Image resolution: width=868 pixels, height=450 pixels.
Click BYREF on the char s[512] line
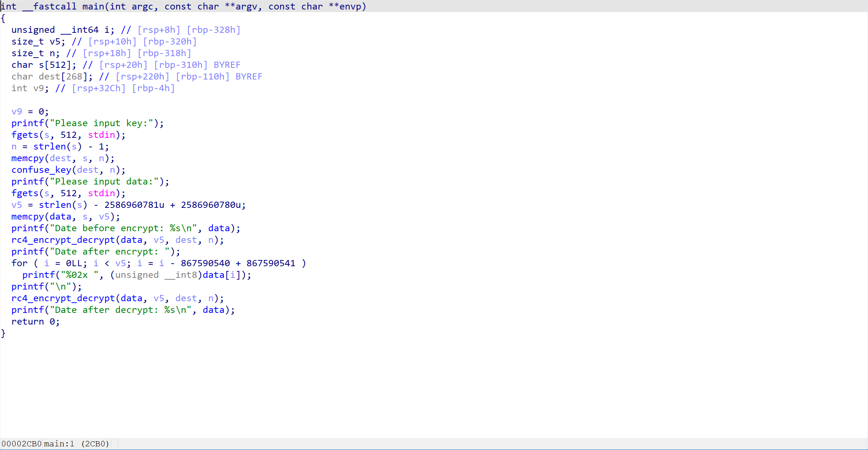(x=227, y=65)
